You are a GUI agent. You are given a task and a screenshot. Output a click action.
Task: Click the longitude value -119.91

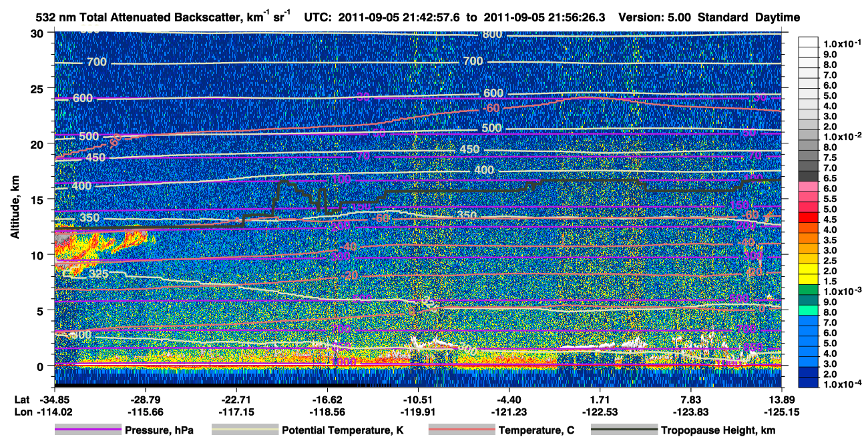[x=418, y=412]
